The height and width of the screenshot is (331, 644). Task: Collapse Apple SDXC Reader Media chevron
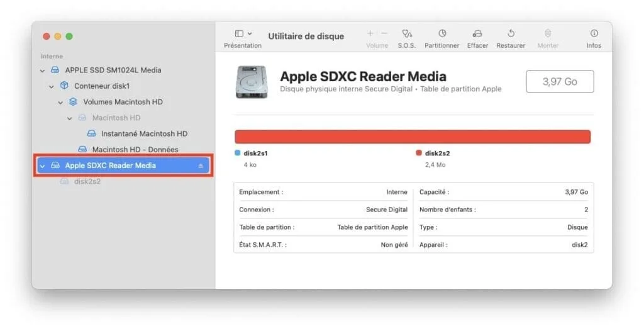click(42, 166)
